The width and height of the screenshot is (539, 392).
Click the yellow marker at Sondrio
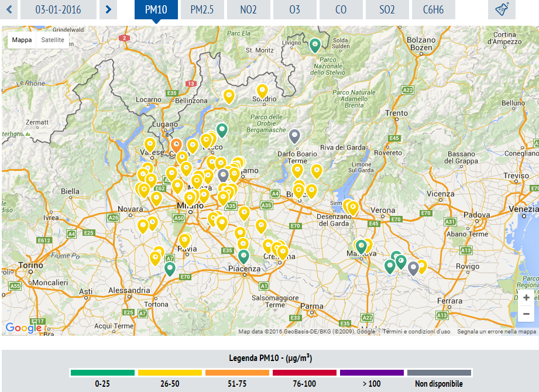click(x=262, y=91)
